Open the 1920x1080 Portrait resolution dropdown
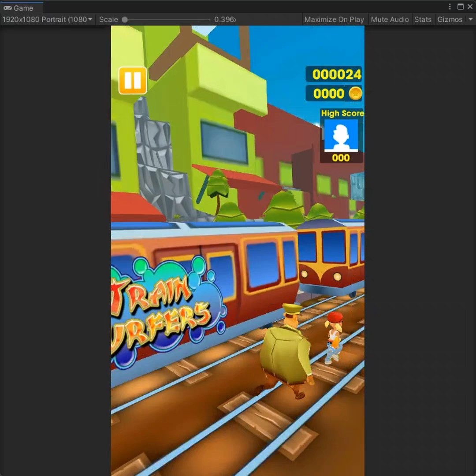 pyautogui.click(x=47, y=19)
